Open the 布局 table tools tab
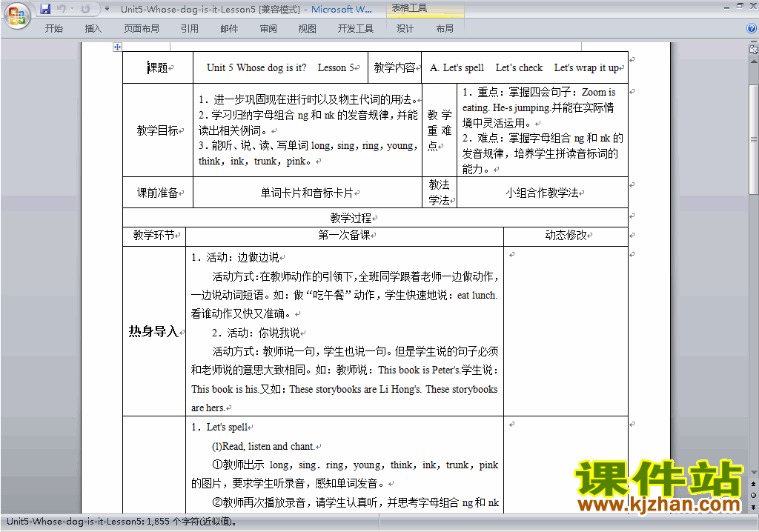 (x=445, y=29)
